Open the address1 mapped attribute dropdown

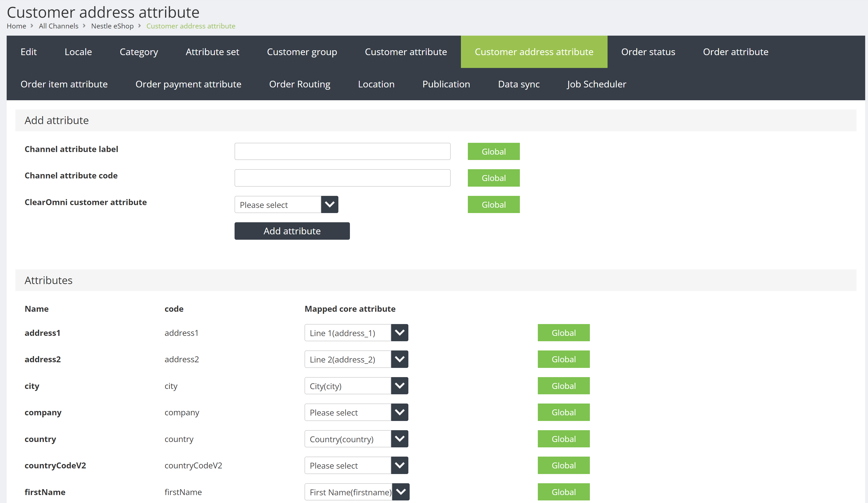pos(356,333)
